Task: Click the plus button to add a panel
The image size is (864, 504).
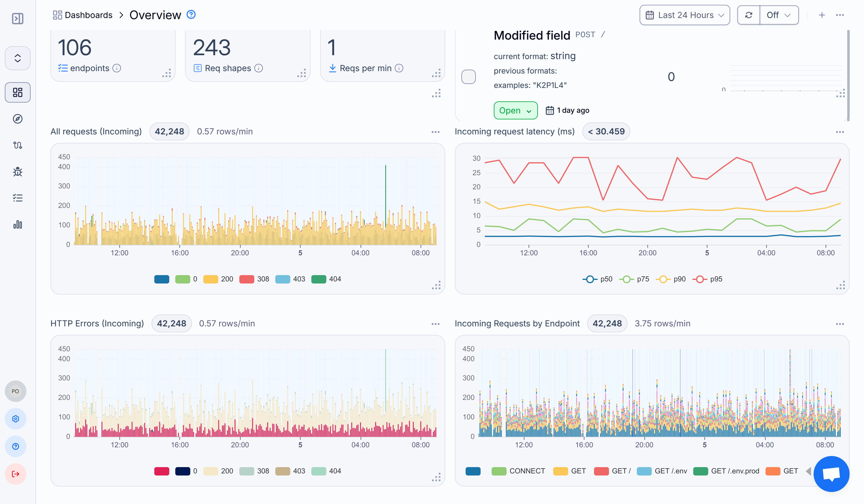Action: [x=822, y=15]
